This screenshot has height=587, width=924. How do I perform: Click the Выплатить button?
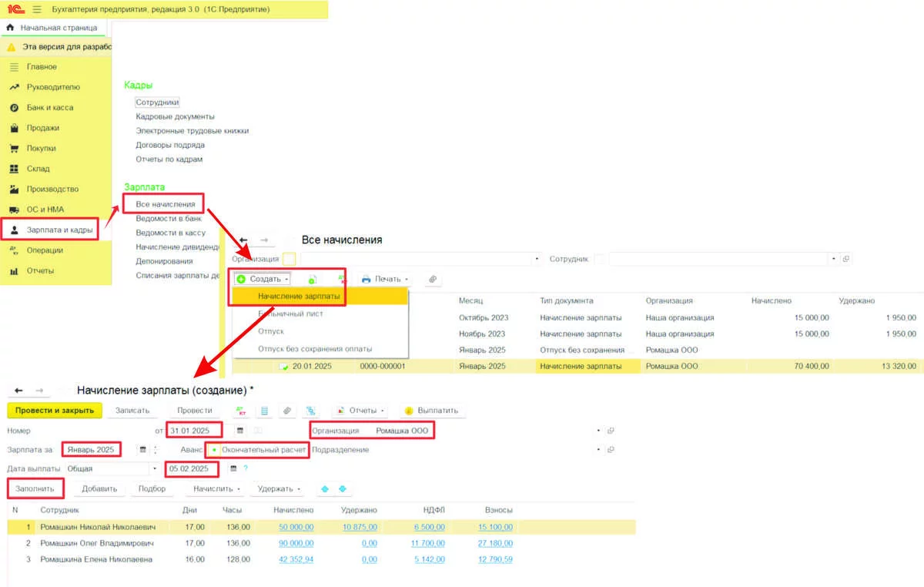[432, 411]
